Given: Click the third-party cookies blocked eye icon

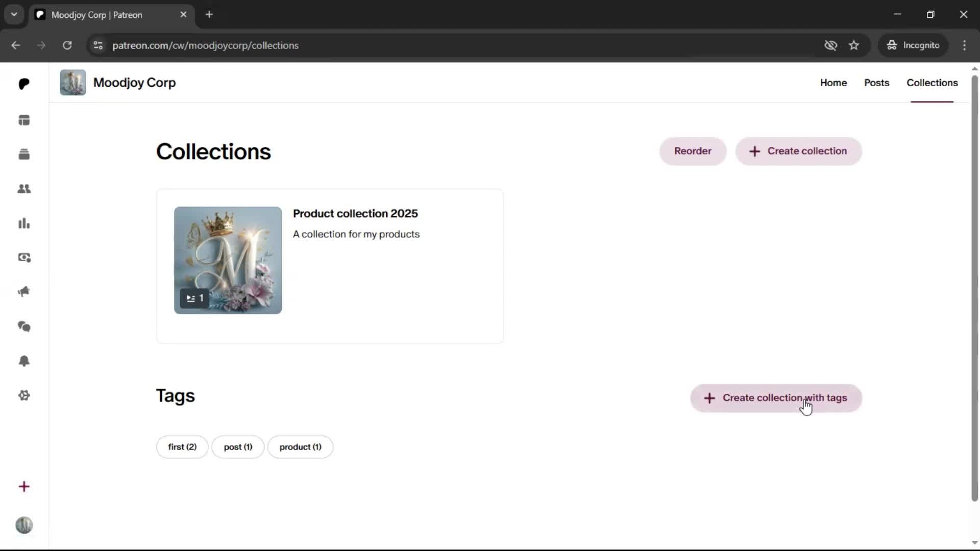Looking at the screenshot, I should 830,45.
